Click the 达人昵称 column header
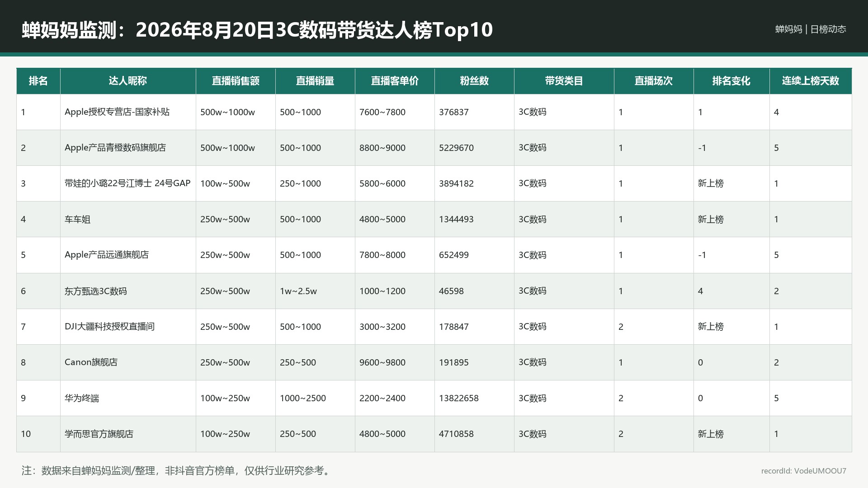 (x=128, y=81)
